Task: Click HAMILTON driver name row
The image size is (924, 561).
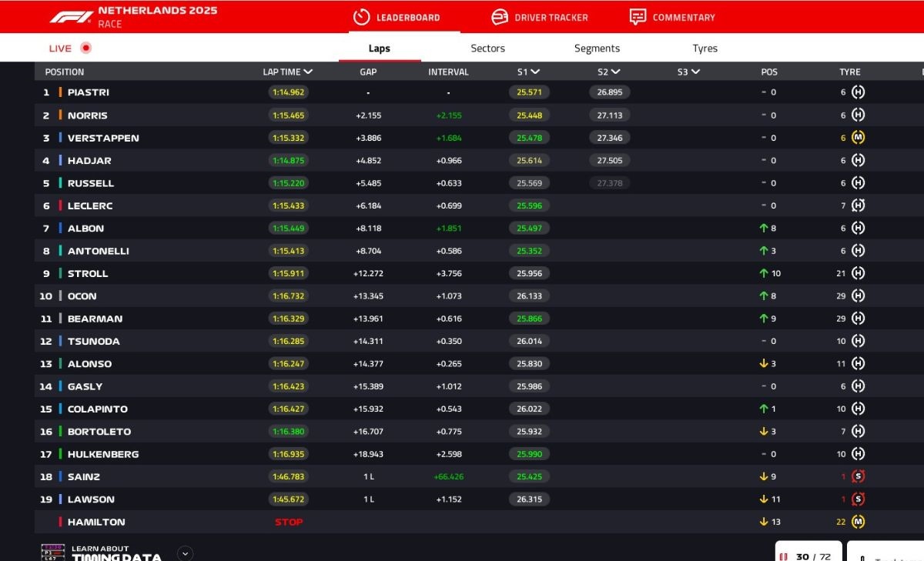Action: [x=96, y=522]
